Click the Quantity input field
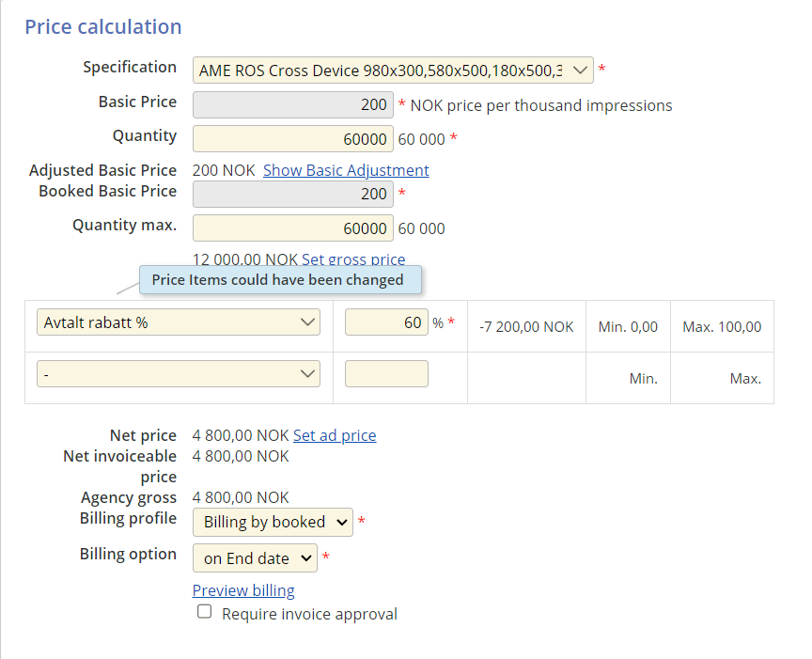 [293, 139]
